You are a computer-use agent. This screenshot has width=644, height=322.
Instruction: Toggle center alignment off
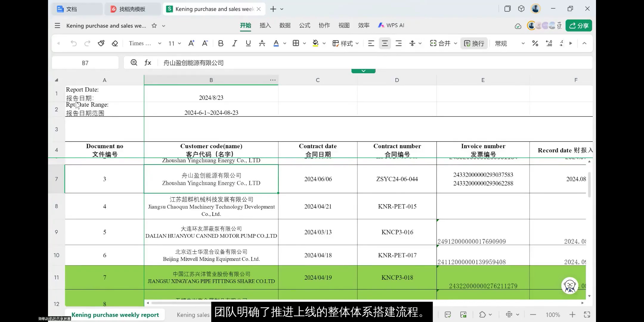pyautogui.click(x=384, y=43)
